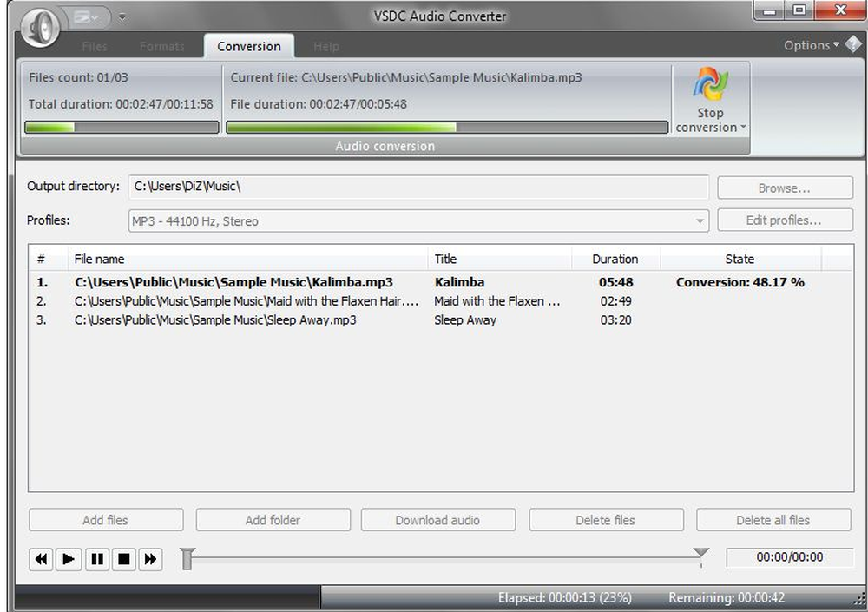Switch to the Files tab
The width and height of the screenshot is (868, 612).
[x=95, y=47]
